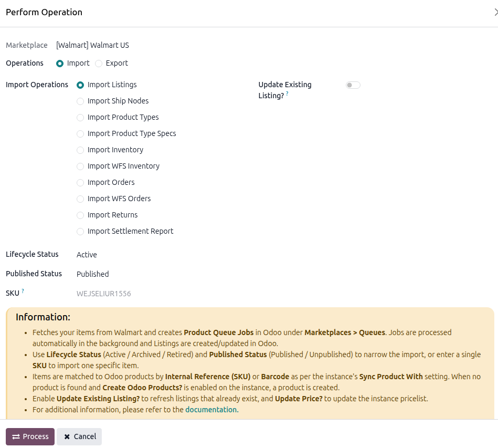The height and width of the screenshot is (448, 498).
Task: Choose Import WFS Orders option
Action: click(x=80, y=199)
